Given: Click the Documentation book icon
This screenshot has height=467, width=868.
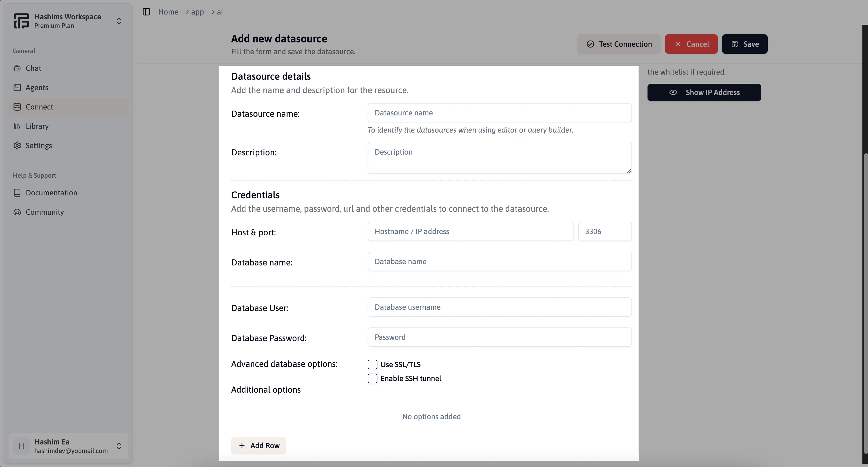Looking at the screenshot, I should pyautogui.click(x=17, y=193).
